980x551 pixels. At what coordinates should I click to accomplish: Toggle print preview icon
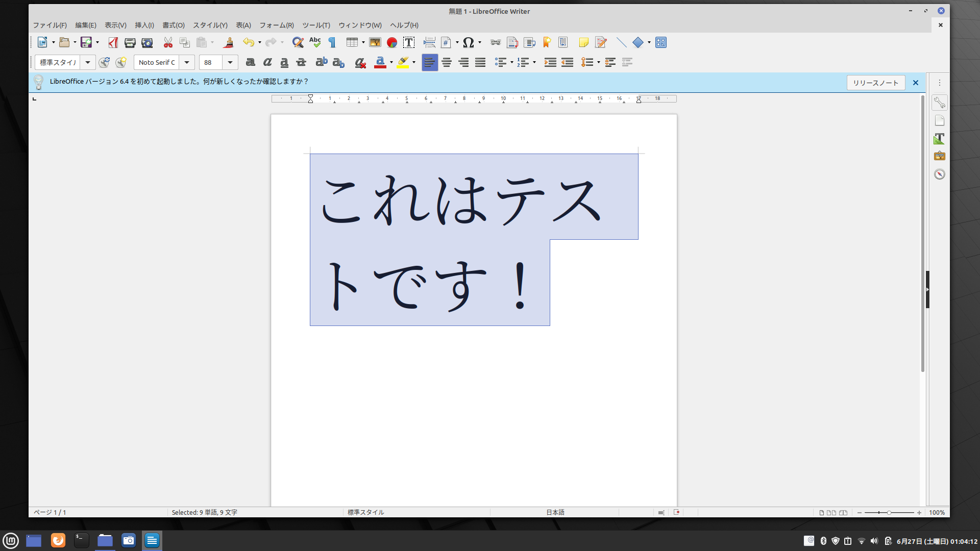147,42
